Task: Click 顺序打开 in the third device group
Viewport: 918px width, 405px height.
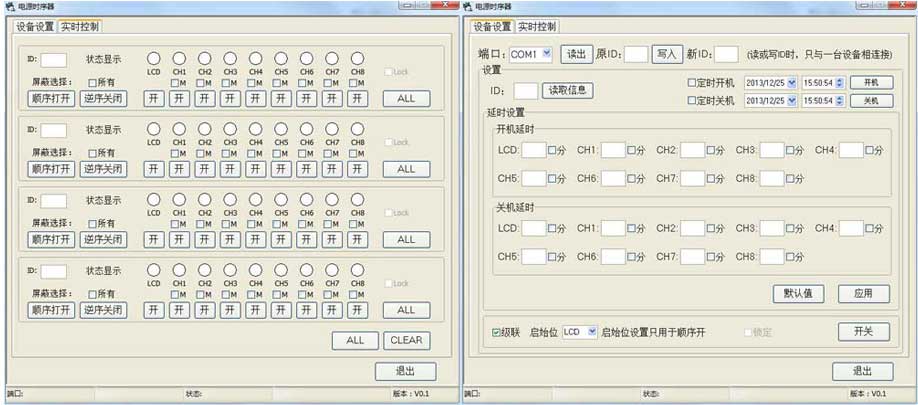Action: tap(52, 239)
